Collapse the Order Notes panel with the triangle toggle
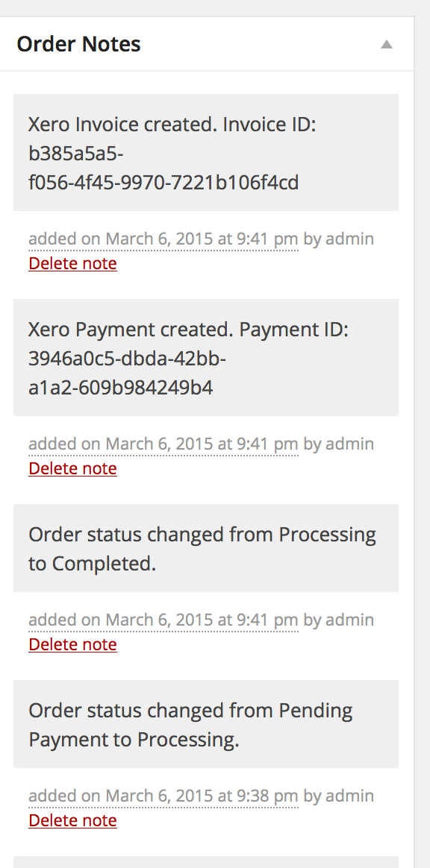 click(x=386, y=44)
